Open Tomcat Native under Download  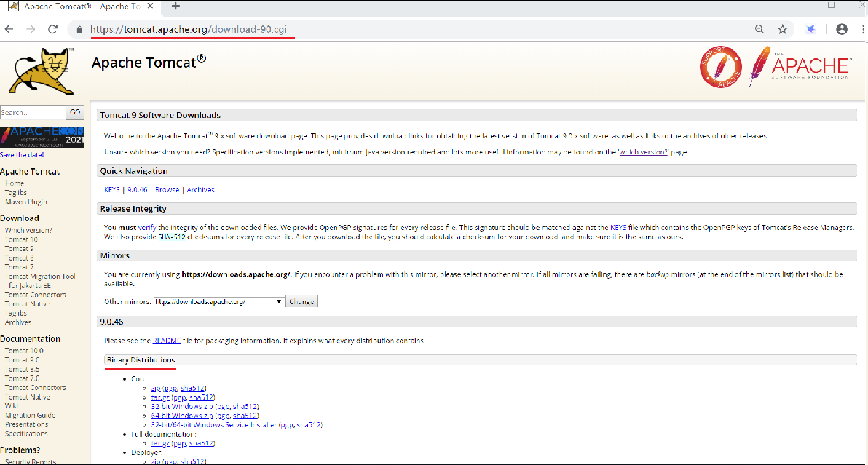tap(27, 304)
